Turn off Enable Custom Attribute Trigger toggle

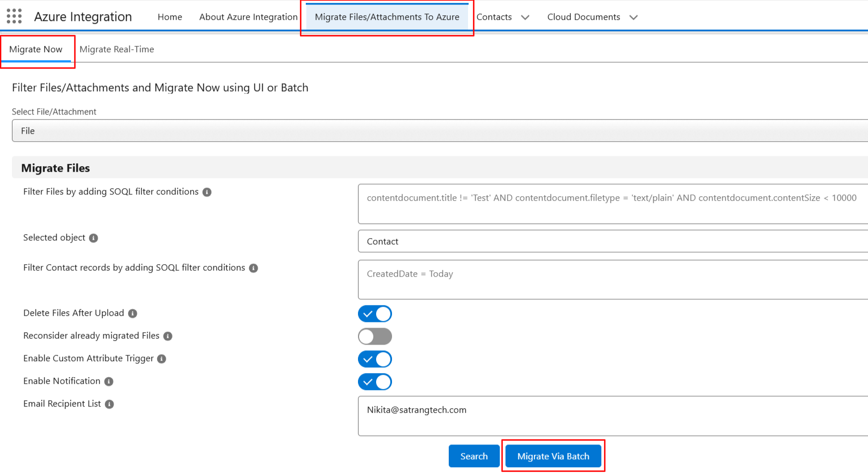(x=375, y=359)
